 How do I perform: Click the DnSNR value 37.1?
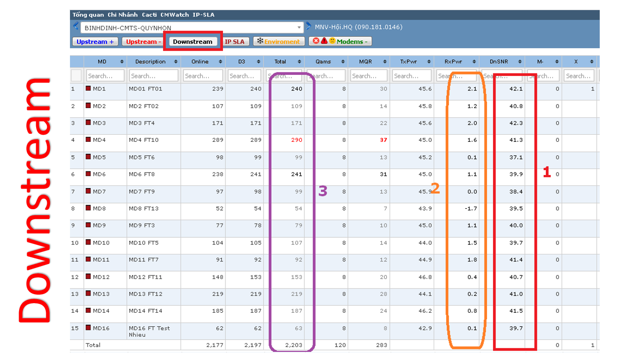pos(516,157)
